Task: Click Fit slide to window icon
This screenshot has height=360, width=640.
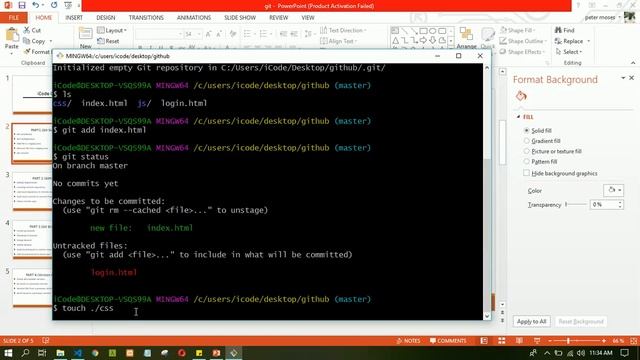Action: click(633, 341)
